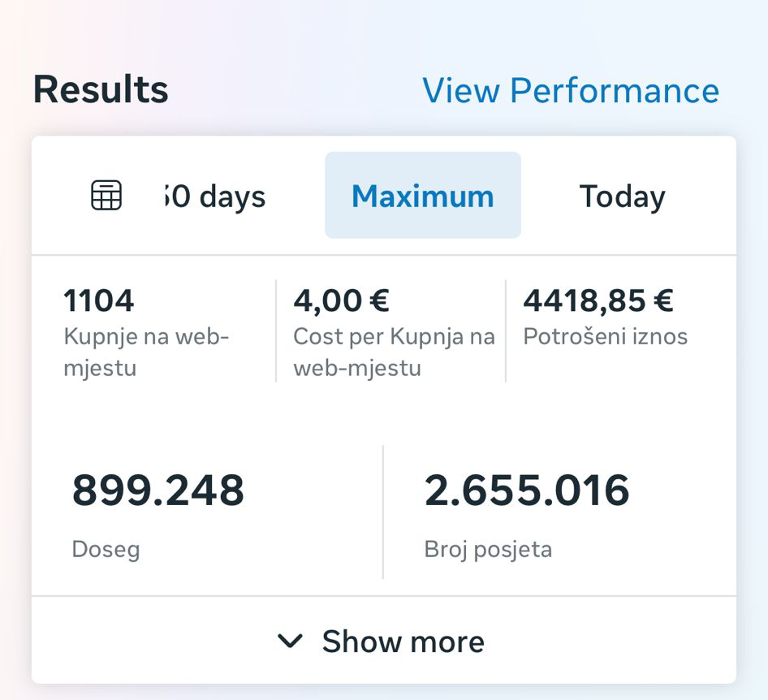Select the Potrošeni iznos label

[605, 336]
